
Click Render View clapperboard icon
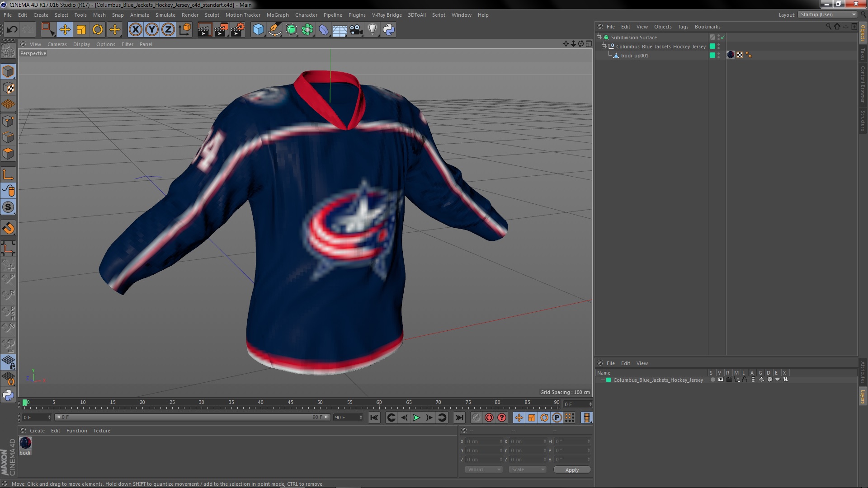204,30
